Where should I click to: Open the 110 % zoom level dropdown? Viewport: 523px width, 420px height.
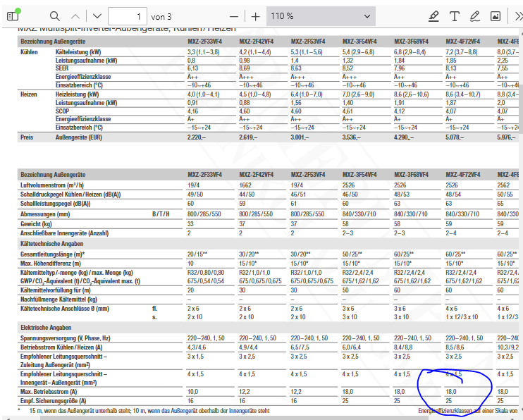321,16
